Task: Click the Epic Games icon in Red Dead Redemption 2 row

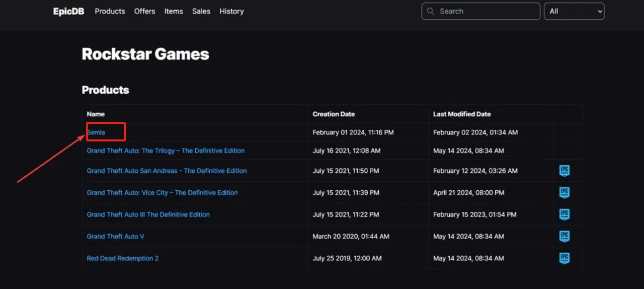Action: (565, 258)
